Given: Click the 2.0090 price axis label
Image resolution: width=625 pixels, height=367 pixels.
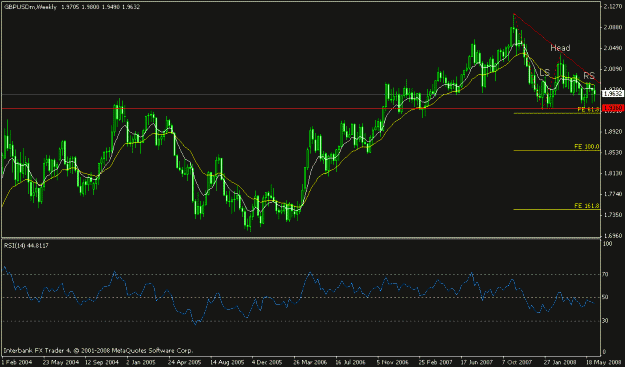Looking at the screenshot, I should point(613,69).
